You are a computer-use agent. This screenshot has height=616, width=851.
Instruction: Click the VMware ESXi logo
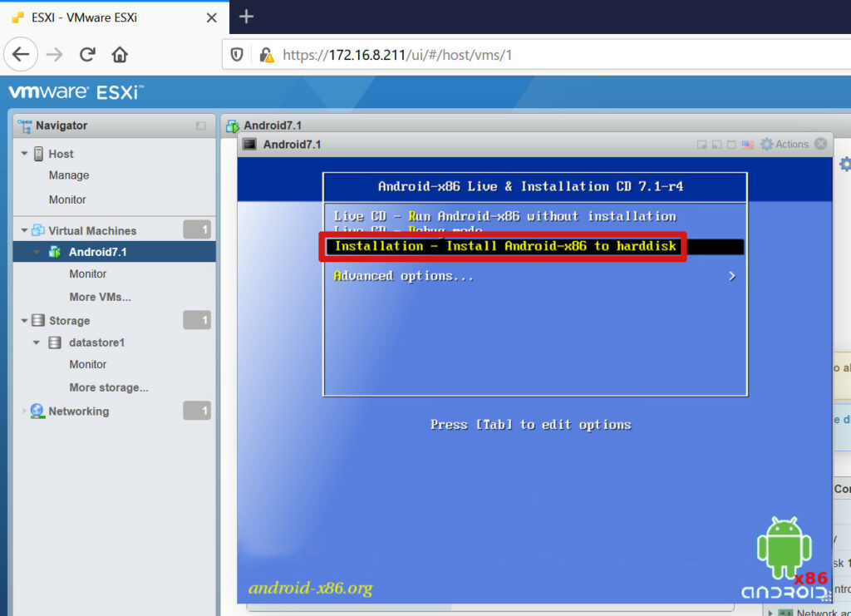pos(76,92)
